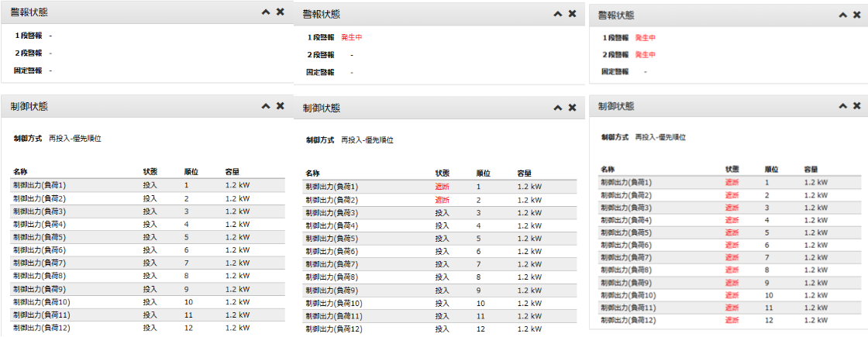Collapse 警報状態 panel where only 1段警報 is 発生中
This screenshot has height=337, width=868.
pos(557,14)
